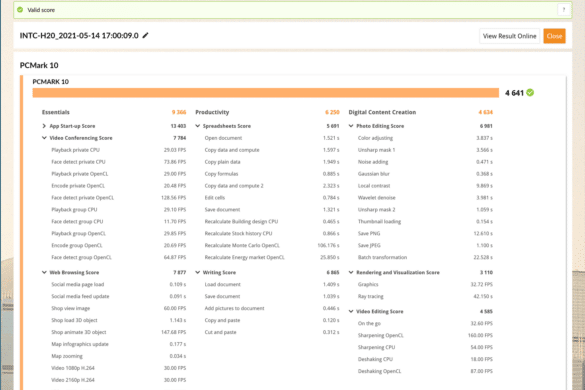Click the result name INTC-H20 title
Screen dimensions: 585x390
tap(79, 35)
